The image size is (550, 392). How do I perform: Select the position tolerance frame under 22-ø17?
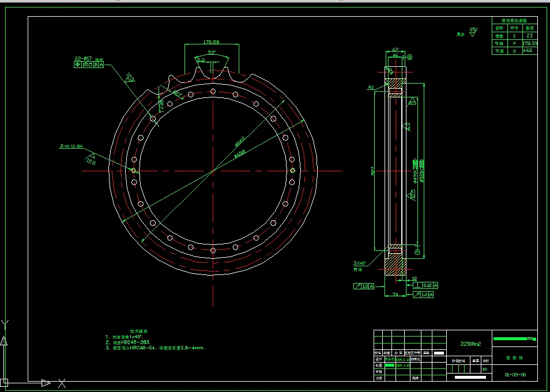89,65
